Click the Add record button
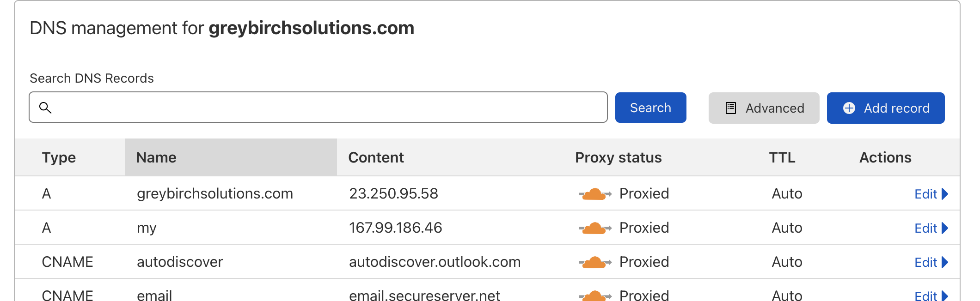 click(x=885, y=108)
